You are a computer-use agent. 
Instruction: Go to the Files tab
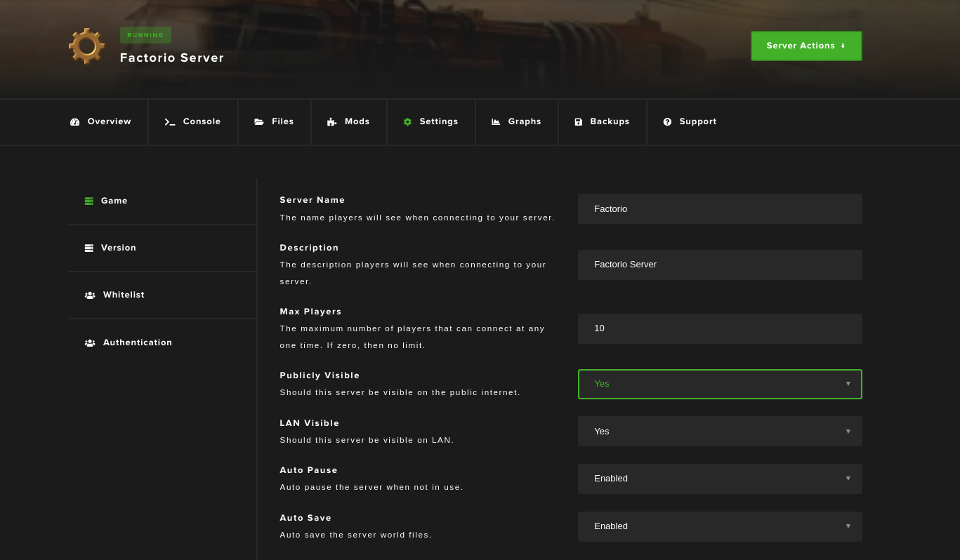(275, 122)
